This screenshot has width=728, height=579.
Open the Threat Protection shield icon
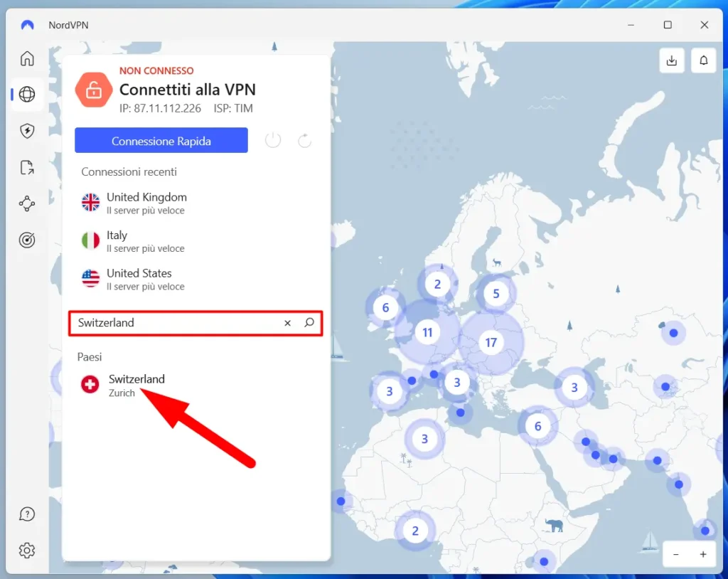(x=27, y=131)
